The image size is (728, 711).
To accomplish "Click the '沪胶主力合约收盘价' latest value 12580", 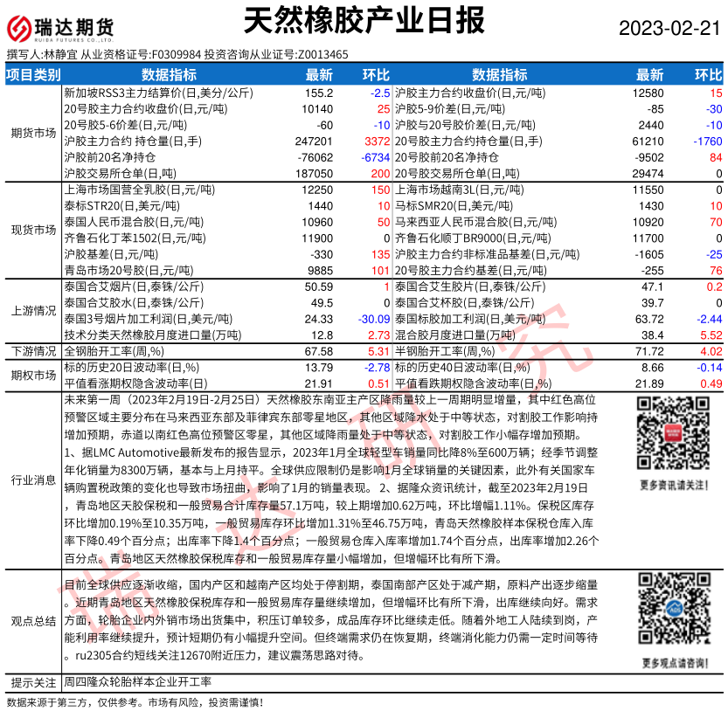I will (x=648, y=93).
